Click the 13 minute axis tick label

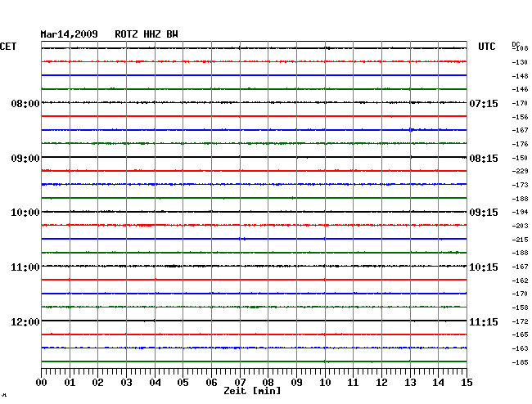coord(410,383)
